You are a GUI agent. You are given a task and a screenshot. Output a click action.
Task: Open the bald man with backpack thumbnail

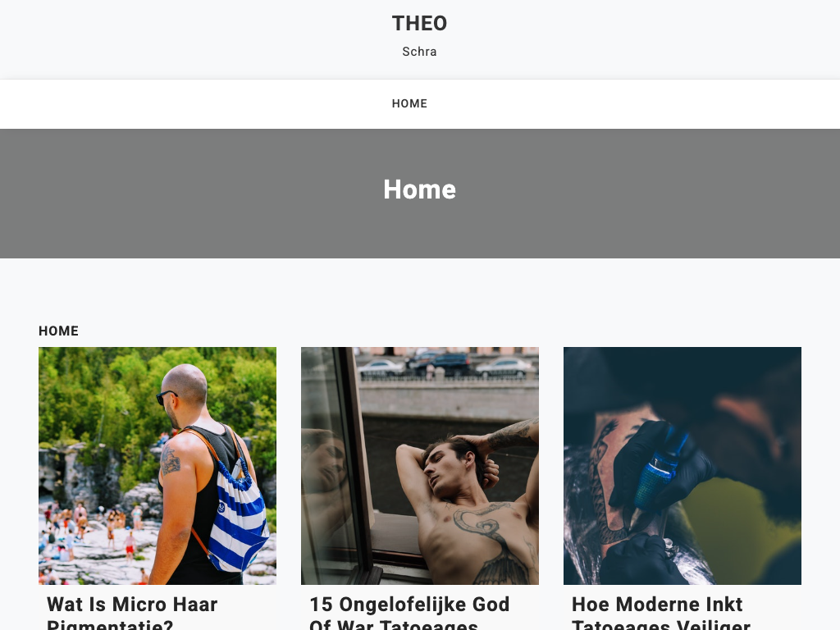coord(157,466)
